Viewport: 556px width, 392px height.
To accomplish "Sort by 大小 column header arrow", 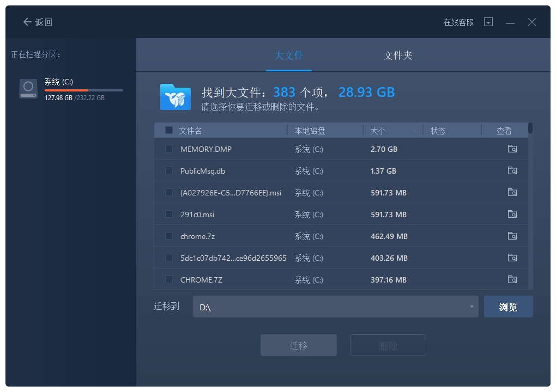I will [414, 131].
